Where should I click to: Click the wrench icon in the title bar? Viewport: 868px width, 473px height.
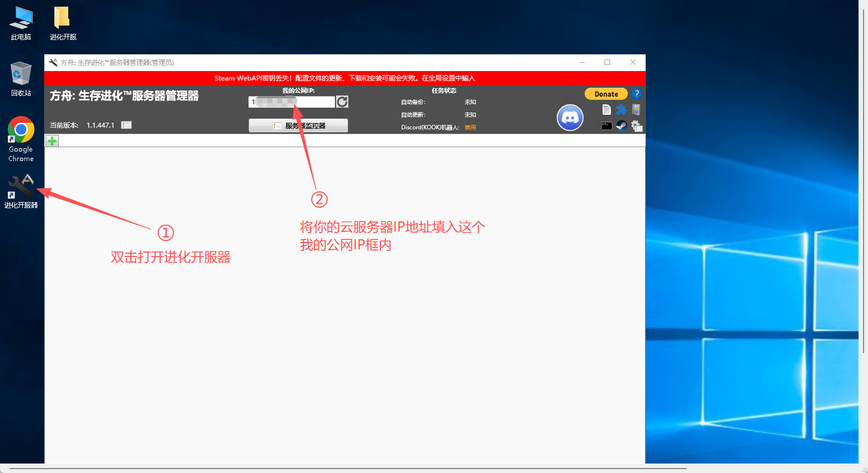coord(53,63)
